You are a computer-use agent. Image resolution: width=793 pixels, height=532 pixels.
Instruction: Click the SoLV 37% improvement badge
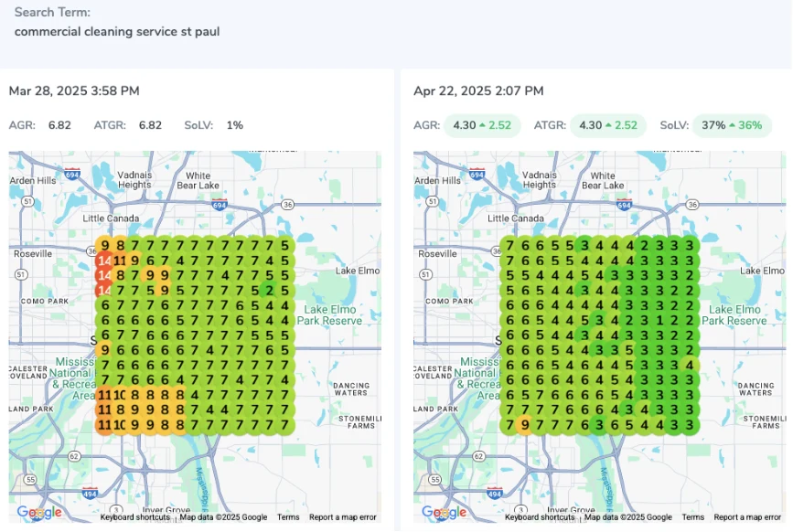click(731, 125)
